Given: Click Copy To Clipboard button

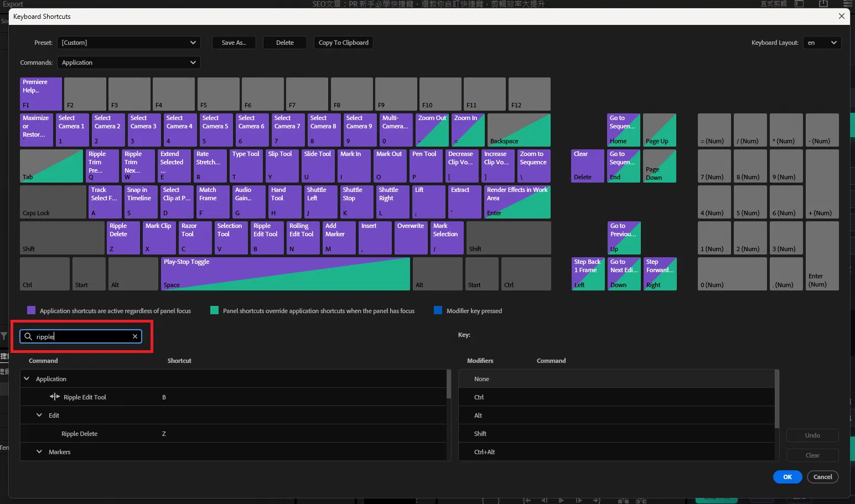Looking at the screenshot, I should pyautogui.click(x=344, y=43).
